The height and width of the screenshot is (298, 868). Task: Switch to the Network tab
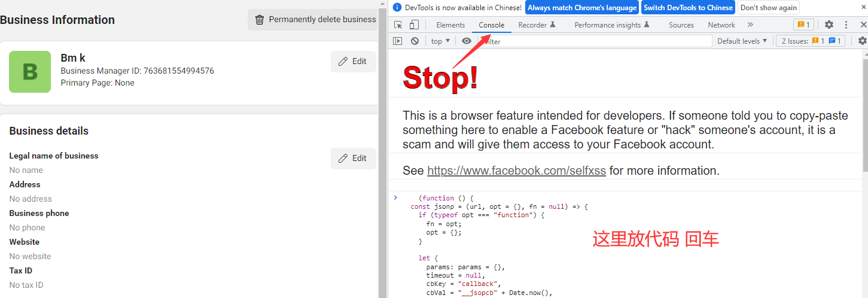pyautogui.click(x=721, y=25)
